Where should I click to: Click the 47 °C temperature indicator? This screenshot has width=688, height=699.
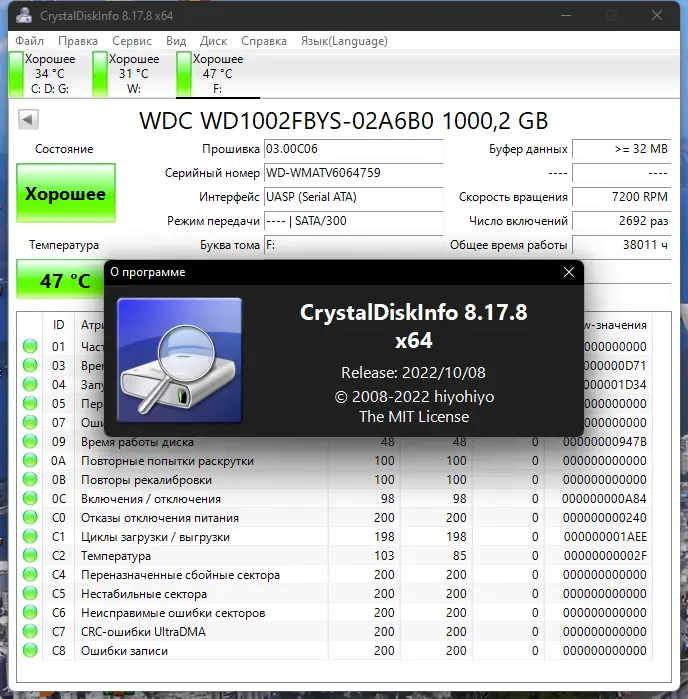coord(60,280)
